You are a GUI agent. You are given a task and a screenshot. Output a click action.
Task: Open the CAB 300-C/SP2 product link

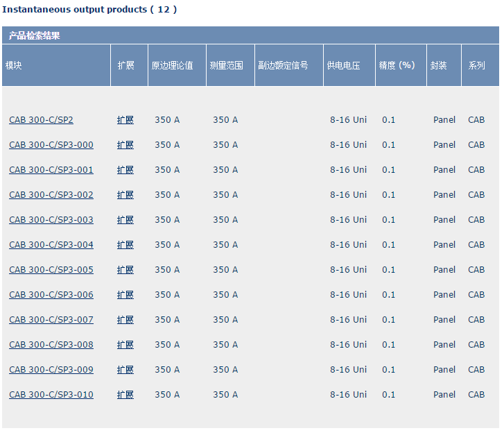click(x=41, y=120)
